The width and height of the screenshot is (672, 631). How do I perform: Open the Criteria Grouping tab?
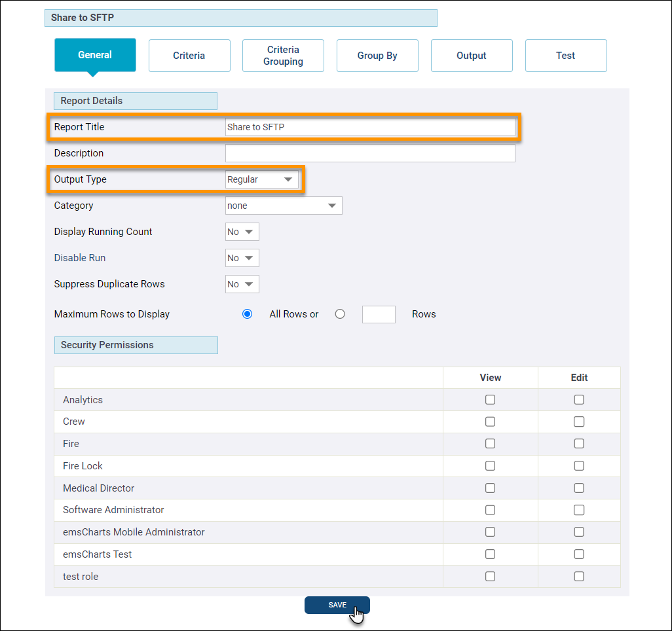coord(283,56)
